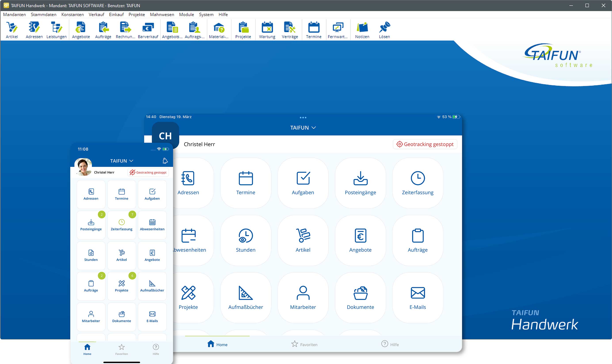Tap the Mitarbeiter tile on the tablet
The image size is (612, 364).
[303, 298]
